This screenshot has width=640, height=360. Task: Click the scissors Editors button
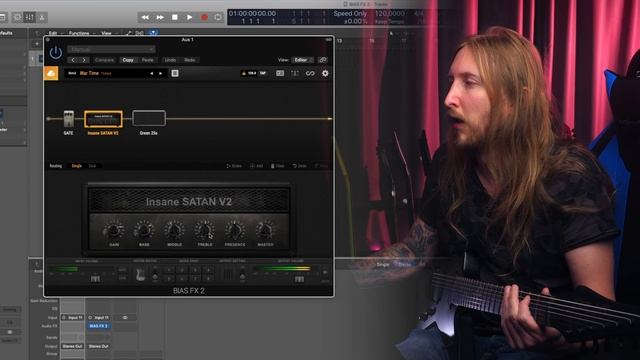tap(42, 17)
